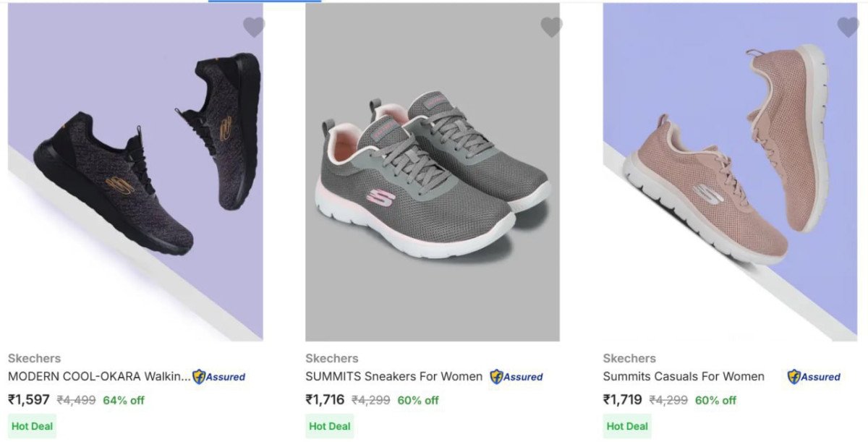The image size is (868, 442).
Task: Click Assured badge beside Summits Casuals
Action: coord(814,377)
